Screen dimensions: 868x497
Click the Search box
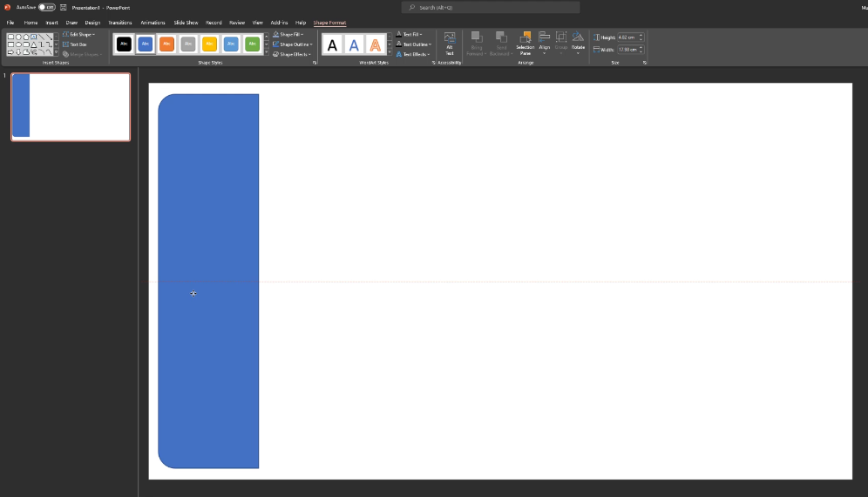click(491, 7)
